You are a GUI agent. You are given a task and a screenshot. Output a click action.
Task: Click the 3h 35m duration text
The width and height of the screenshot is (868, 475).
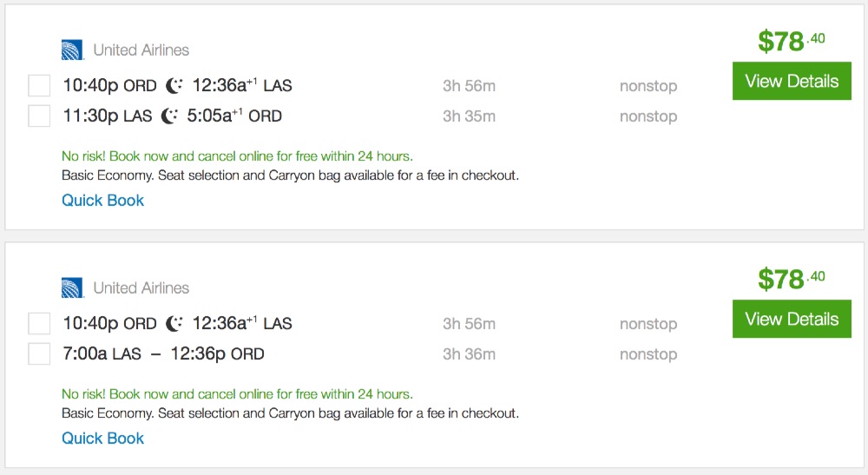[469, 115]
